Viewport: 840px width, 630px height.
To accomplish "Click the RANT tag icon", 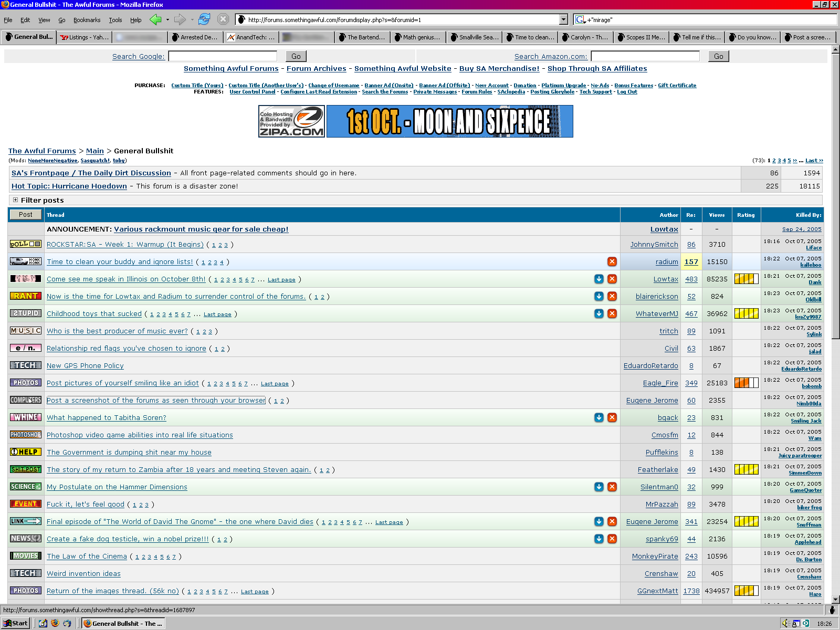I will [26, 296].
